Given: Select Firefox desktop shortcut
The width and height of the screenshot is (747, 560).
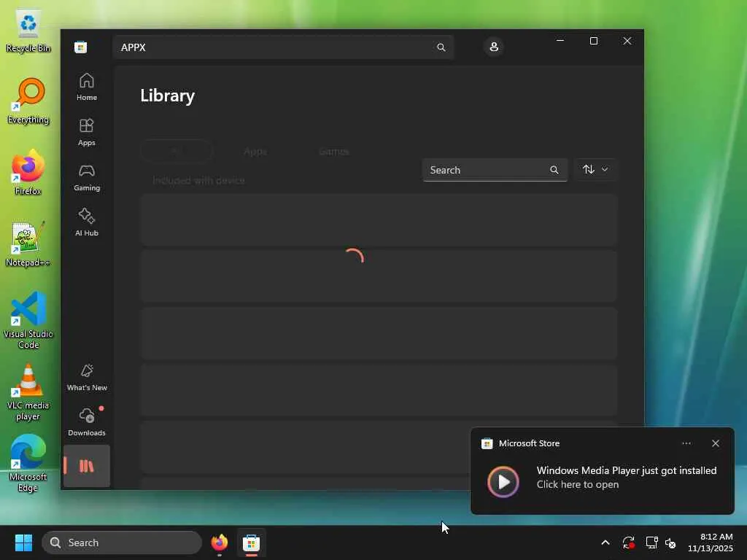Looking at the screenshot, I should tap(28, 172).
